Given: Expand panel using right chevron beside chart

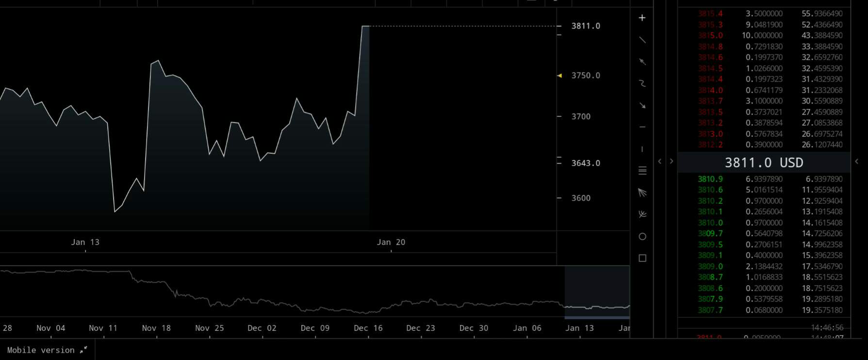Looking at the screenshot, I should tap(671, 161).
